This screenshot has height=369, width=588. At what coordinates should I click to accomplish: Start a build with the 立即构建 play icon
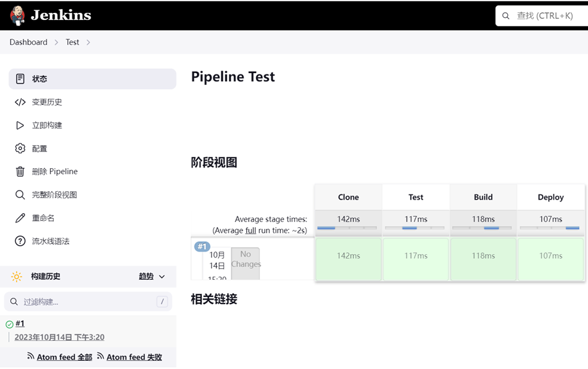pyautogui.click(x=21, y=125)
